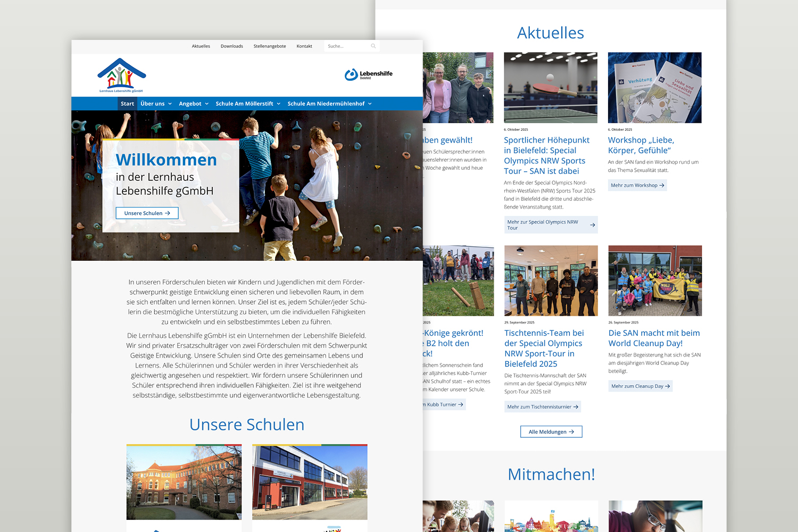Click the search magnifier icon
Screen dimensions: 798x532
point(373,46)
